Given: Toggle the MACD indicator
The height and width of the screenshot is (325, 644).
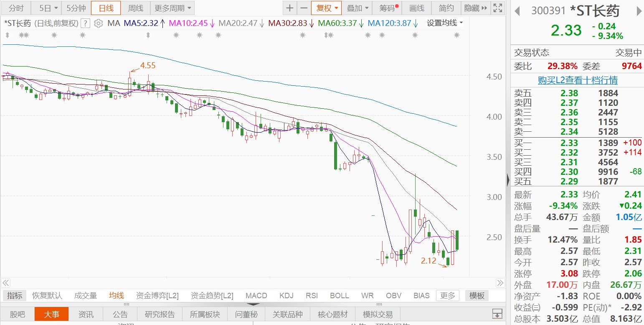Looking at the screenshot, I should click(x=256, y=296).
